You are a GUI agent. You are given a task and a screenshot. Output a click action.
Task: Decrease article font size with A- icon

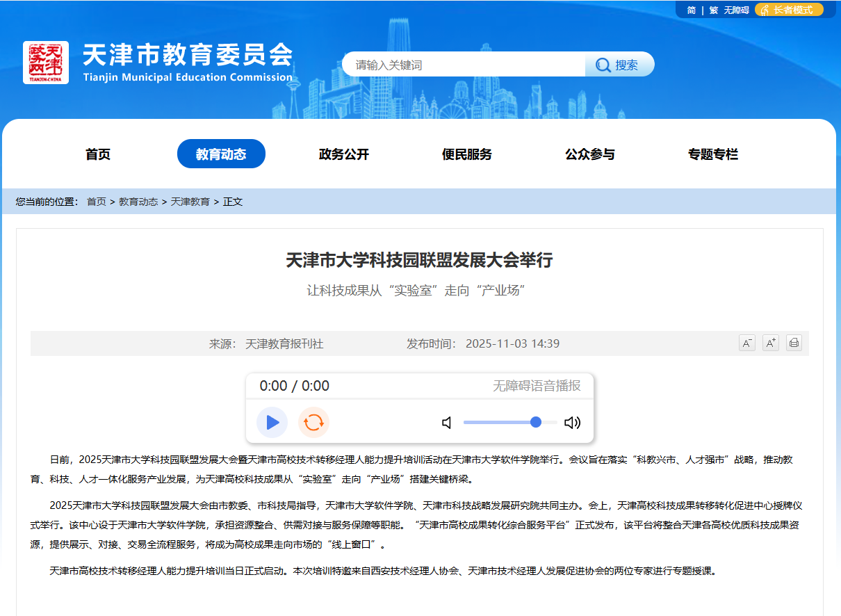tap(747, 343)
